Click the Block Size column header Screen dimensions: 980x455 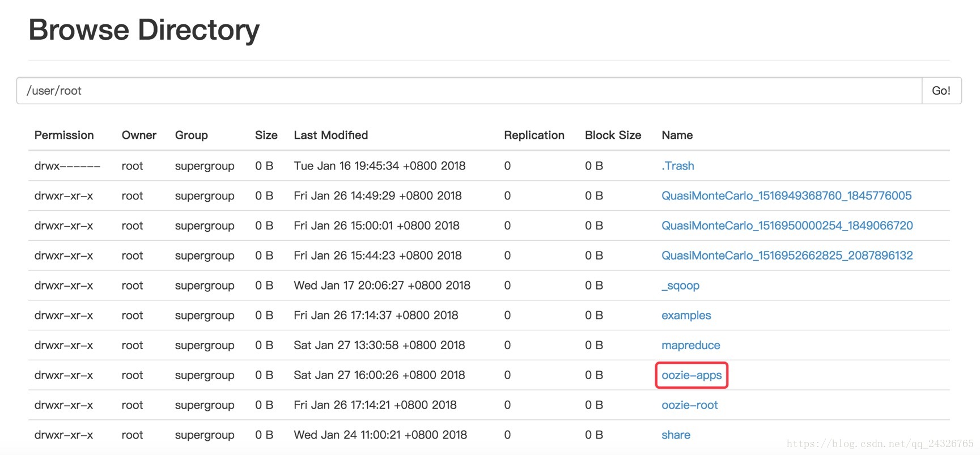[x=613, y=135]
